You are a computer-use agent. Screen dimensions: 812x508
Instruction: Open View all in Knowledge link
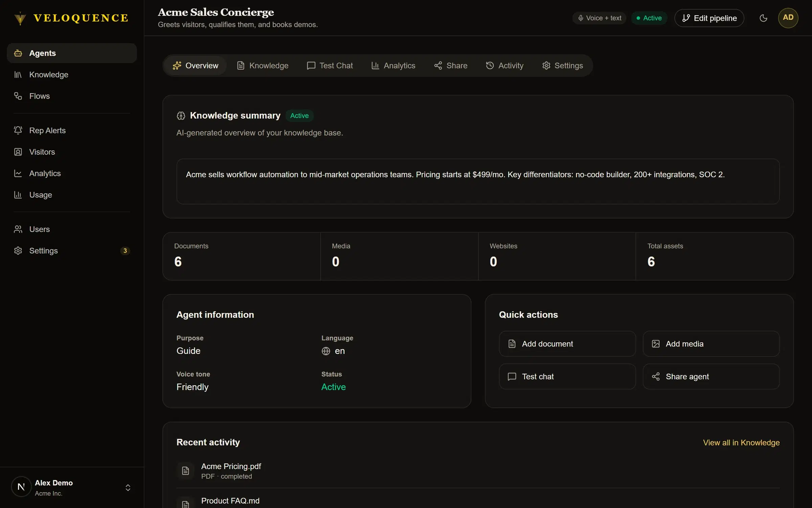741,443
